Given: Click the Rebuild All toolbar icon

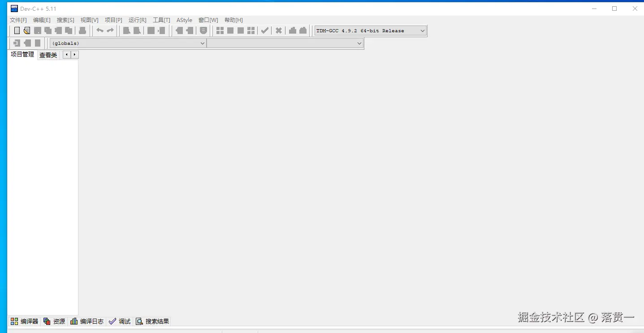Looking at the screenshot, I should coord(251,30).
